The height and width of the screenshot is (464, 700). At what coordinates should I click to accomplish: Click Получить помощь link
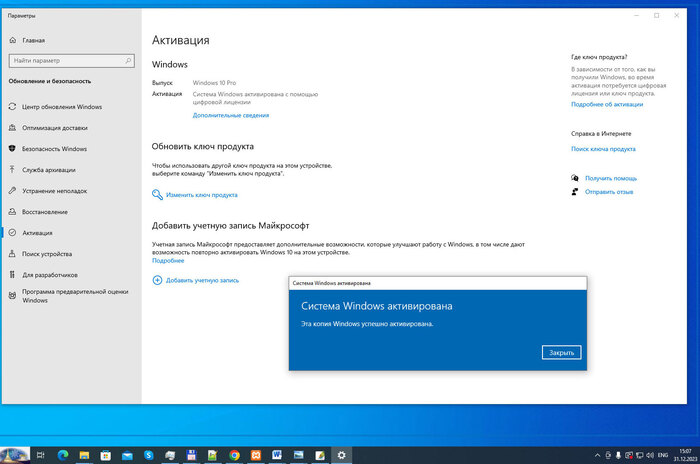point(611,178)
